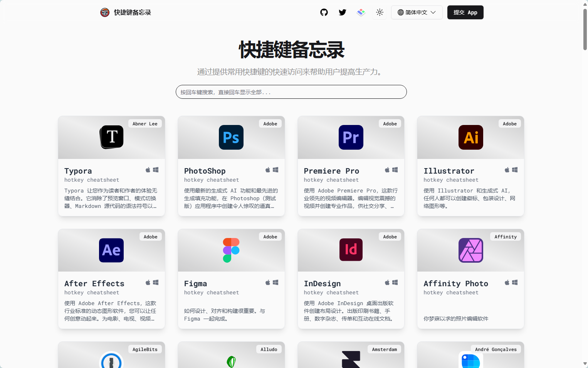This screenshot has height=368, width=588.
Task: Open the Illustrator card title
Action: pos(449,171)
